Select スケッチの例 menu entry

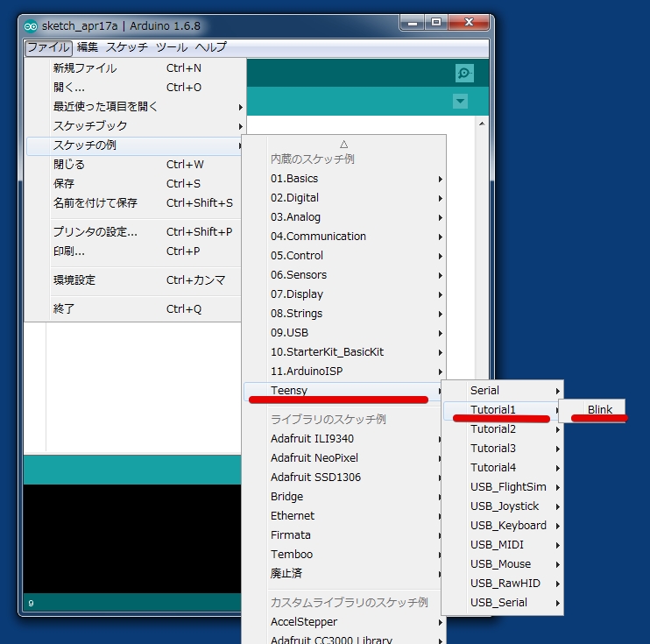(135, 145)
